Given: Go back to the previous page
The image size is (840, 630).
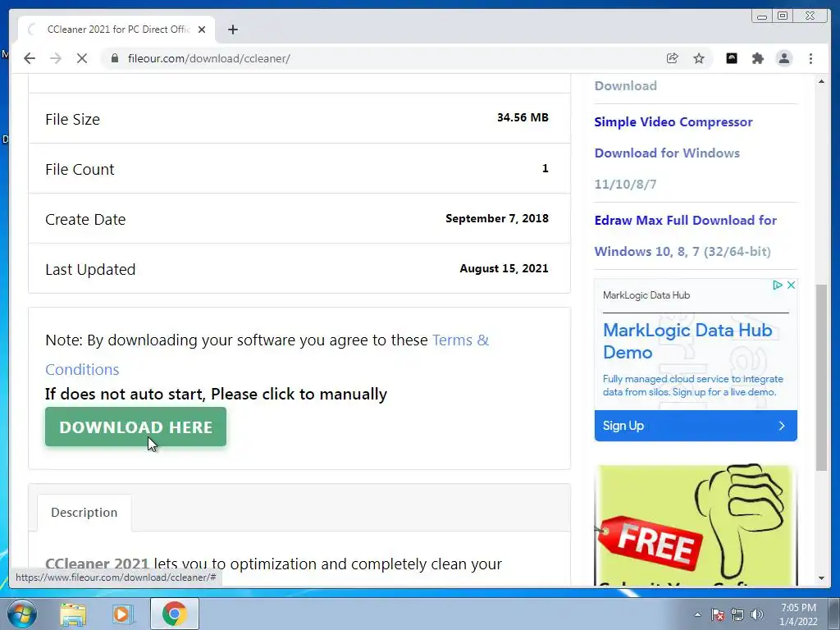Looking at the screenshot, I should [x=30, y=58].
